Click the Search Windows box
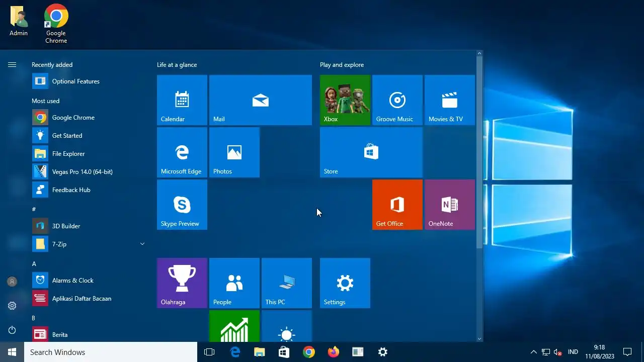 [x=111, y=352]
